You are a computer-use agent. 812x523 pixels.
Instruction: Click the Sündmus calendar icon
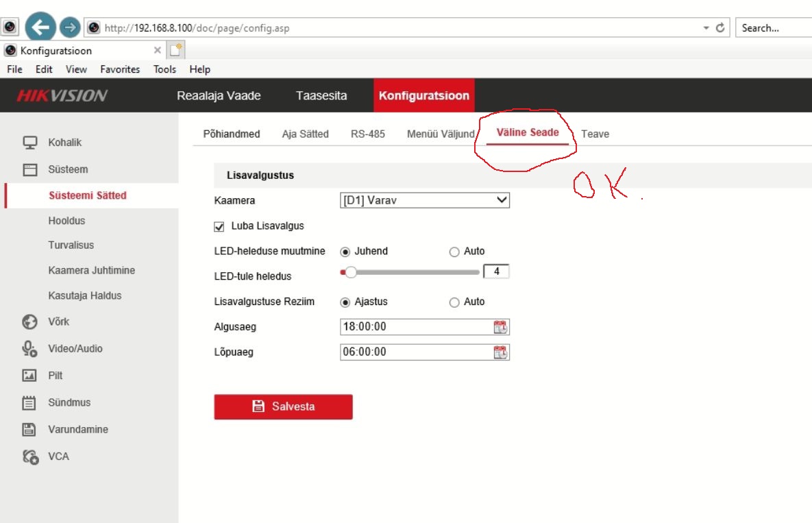tap(29, 403)
